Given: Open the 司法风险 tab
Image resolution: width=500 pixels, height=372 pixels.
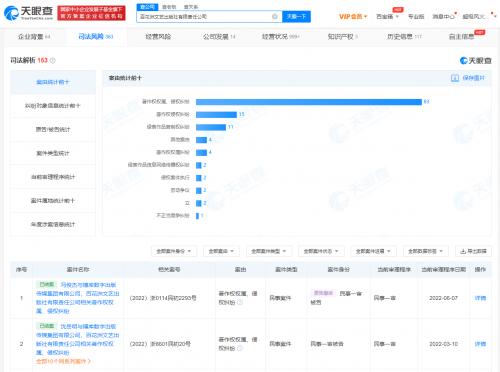Looking at the screenshot, I should pyautogui.click(x=96, y=37).
